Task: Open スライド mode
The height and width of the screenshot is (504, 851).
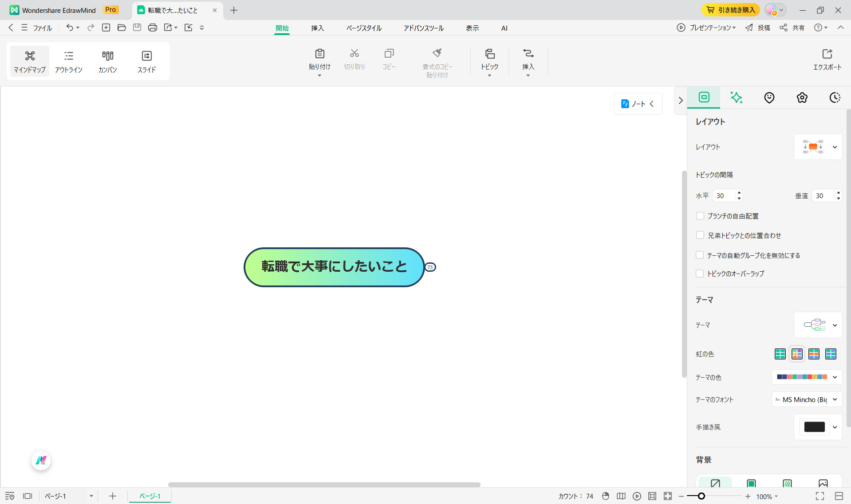Action: 146,61
